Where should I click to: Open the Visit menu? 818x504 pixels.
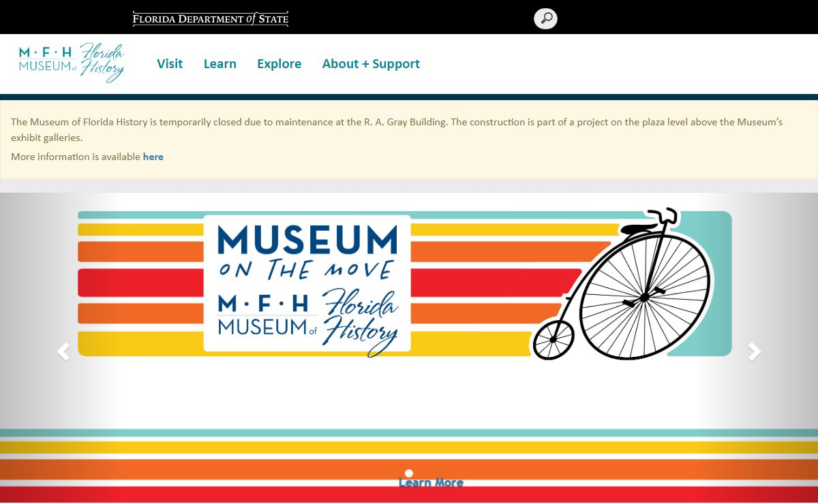[x=170, y=64]
